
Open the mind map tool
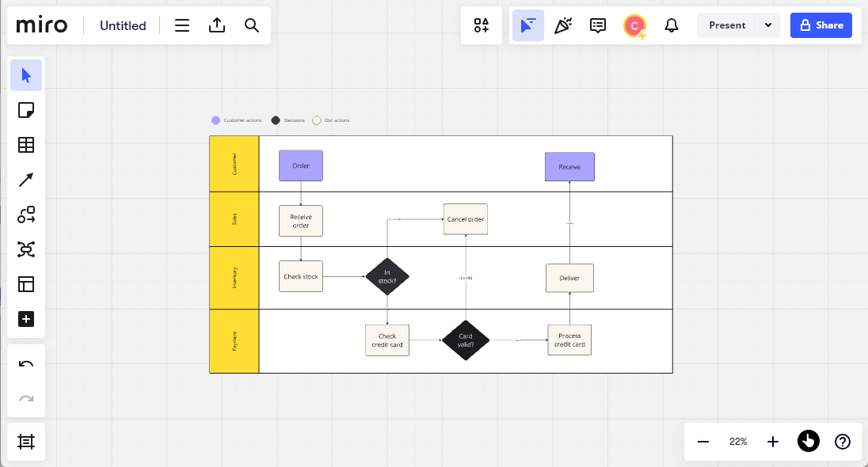click(26, 249)
